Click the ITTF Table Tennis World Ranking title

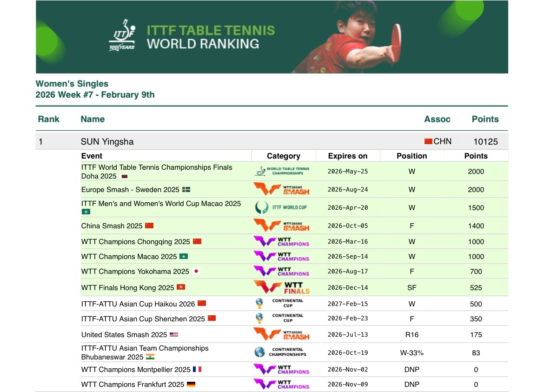211,37
